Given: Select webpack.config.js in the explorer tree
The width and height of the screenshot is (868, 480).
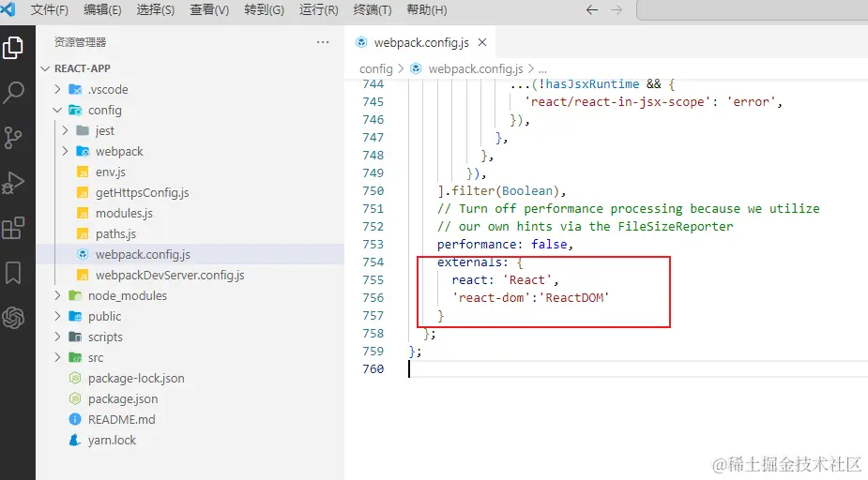Looking at the screenshot, I should 190,254.
